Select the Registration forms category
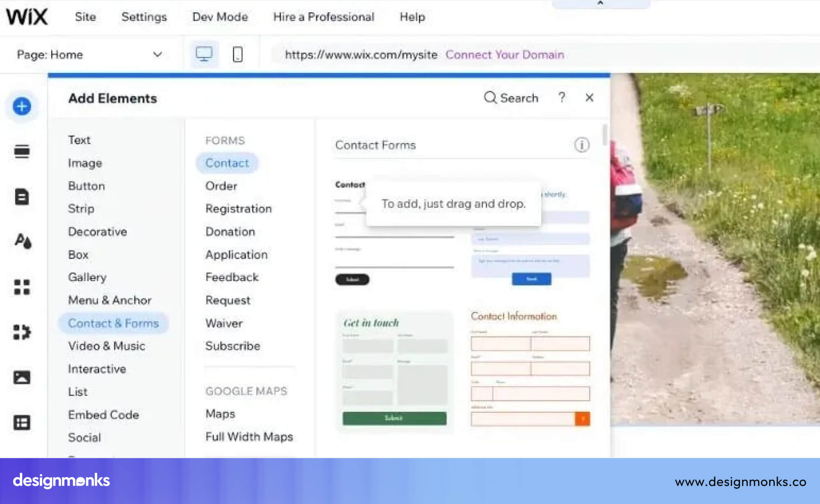 click(238, 209)
